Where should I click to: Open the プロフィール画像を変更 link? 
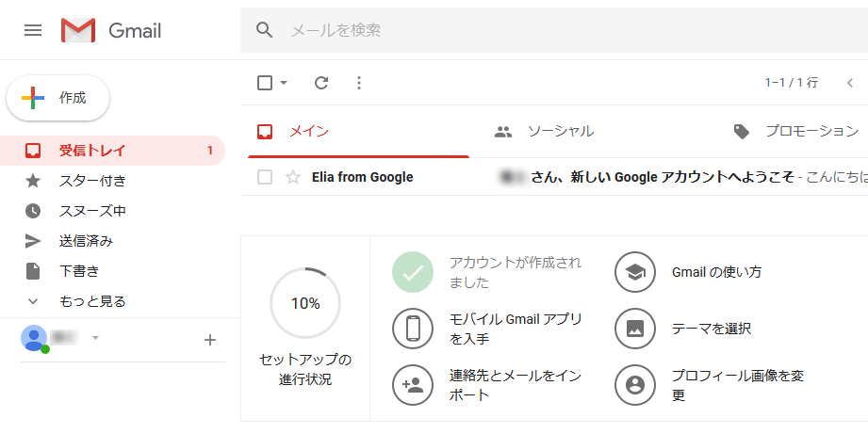737,385
